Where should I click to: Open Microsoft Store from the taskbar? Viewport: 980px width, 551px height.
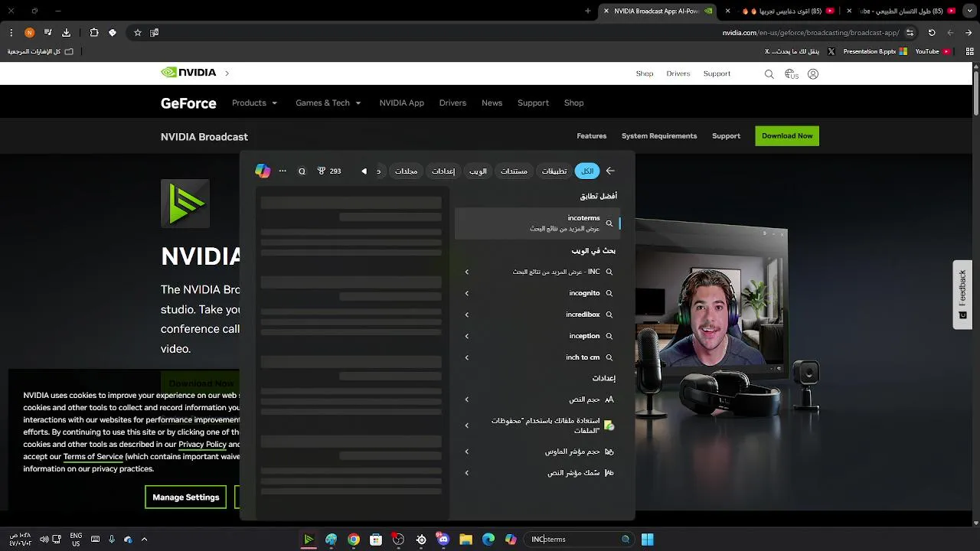(376, 540)
